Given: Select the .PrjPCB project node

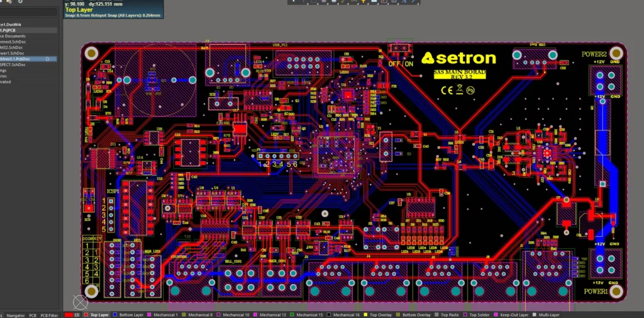Looking at the screenshot, I should click(x=11, y=30).
